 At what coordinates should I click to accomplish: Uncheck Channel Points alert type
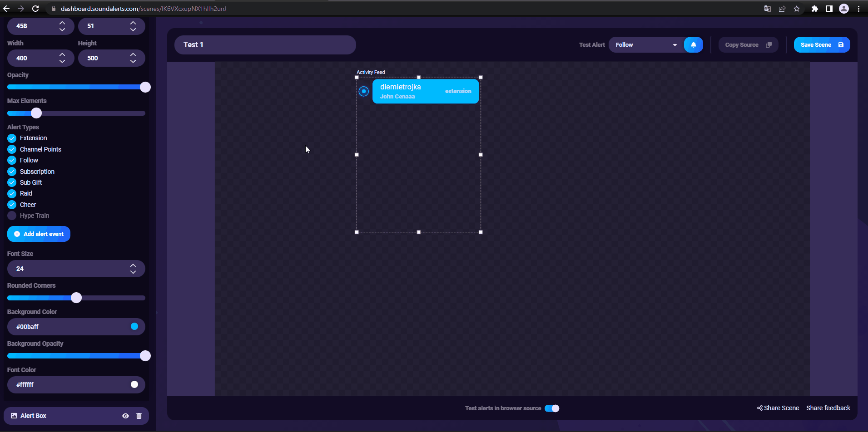pyautogui.click(x=12, y=149)
